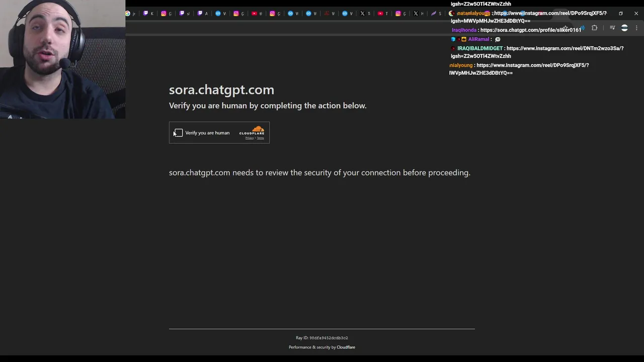Switch to the X tab labeled 'H'

coord(419,14)
